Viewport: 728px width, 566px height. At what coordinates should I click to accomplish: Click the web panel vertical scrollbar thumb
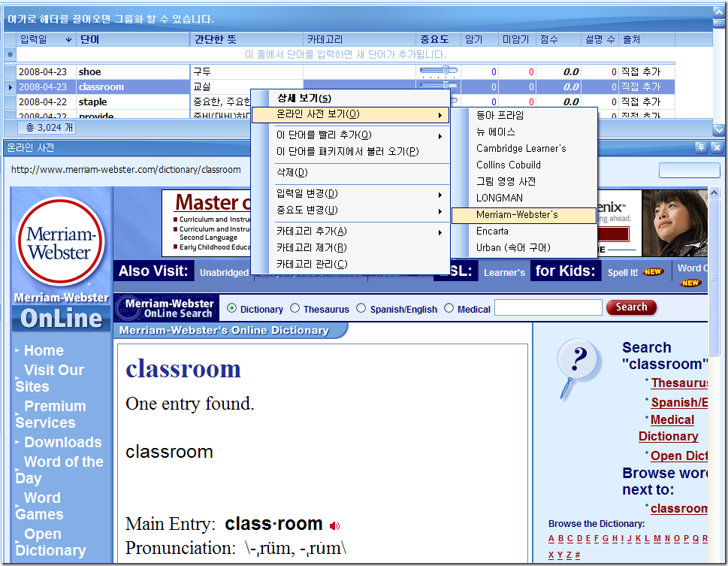(x=714, y=278)
